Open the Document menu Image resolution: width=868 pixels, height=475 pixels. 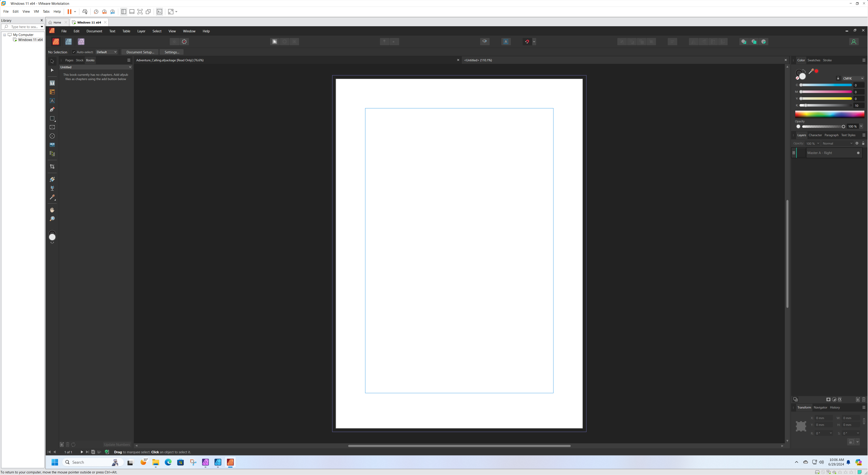coord(94,31)
